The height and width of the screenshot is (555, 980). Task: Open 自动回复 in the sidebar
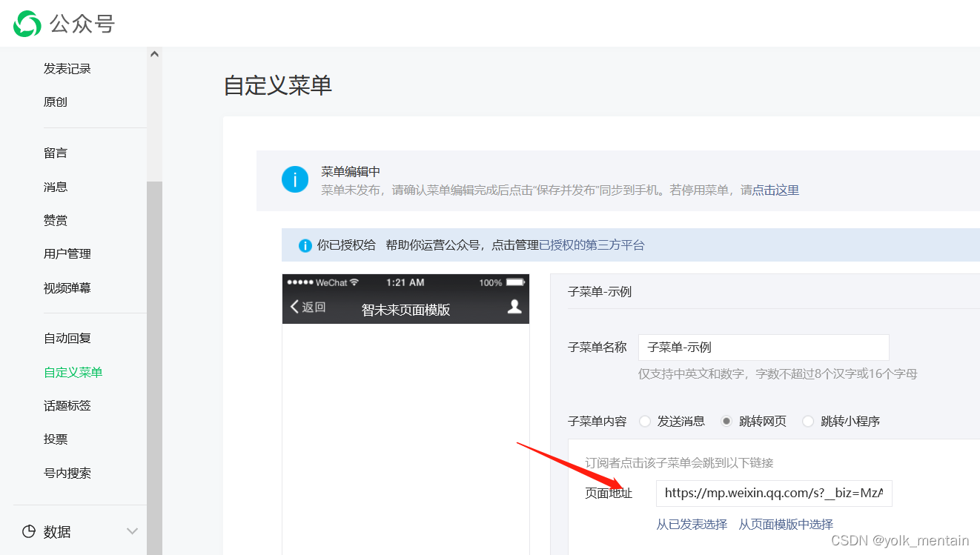[x=67, y=338]
